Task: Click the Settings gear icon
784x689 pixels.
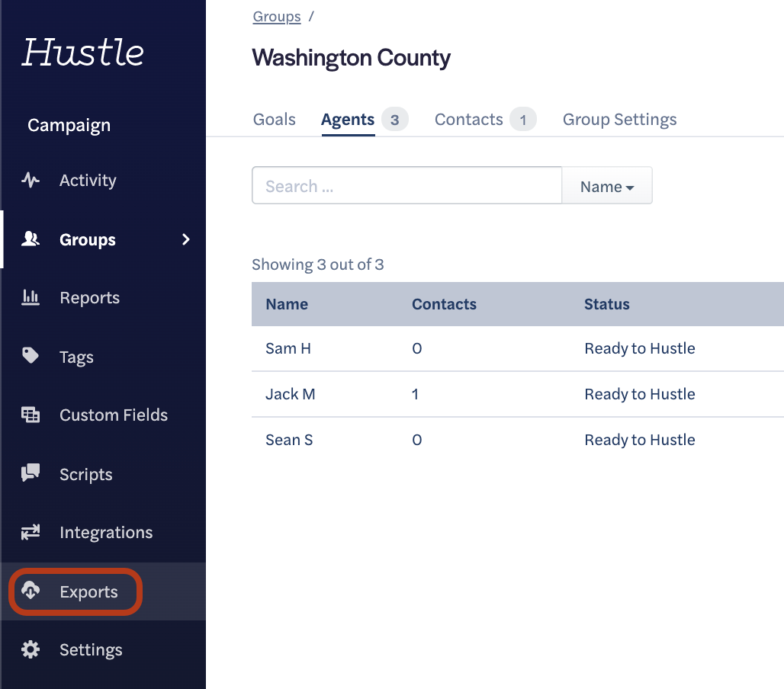Action: pos(31,649)
